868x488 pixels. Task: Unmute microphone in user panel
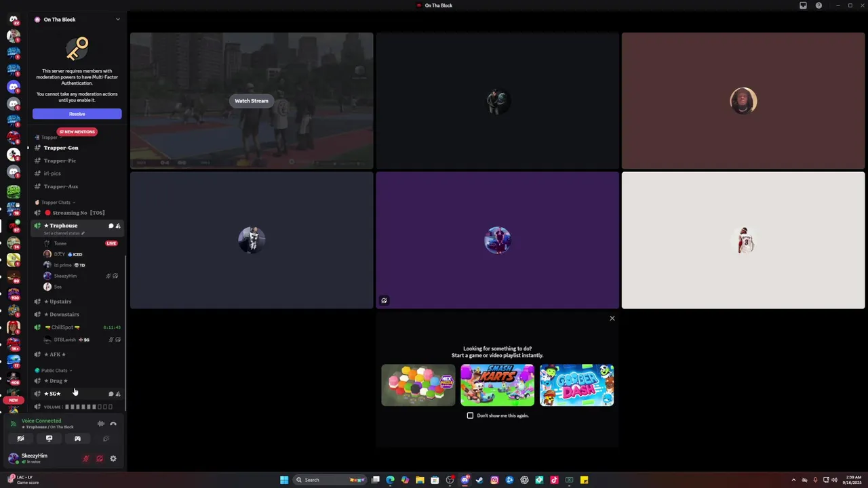click(85, 459)
